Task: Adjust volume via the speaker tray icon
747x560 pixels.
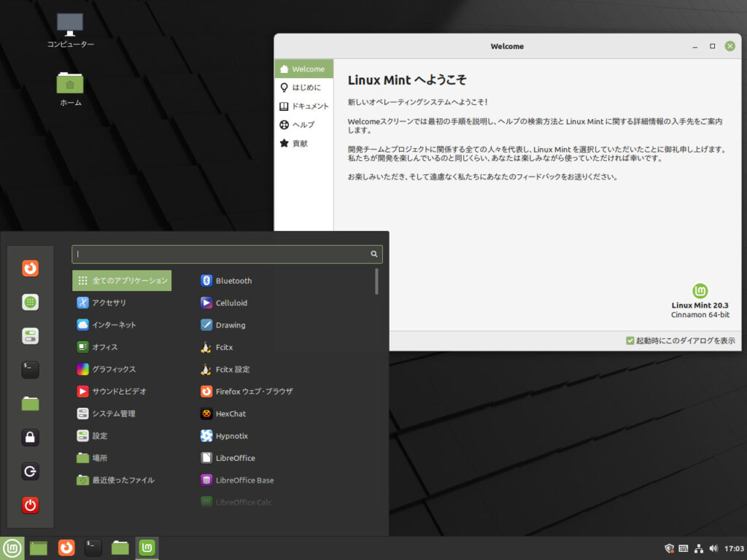Action: [713, 548]
